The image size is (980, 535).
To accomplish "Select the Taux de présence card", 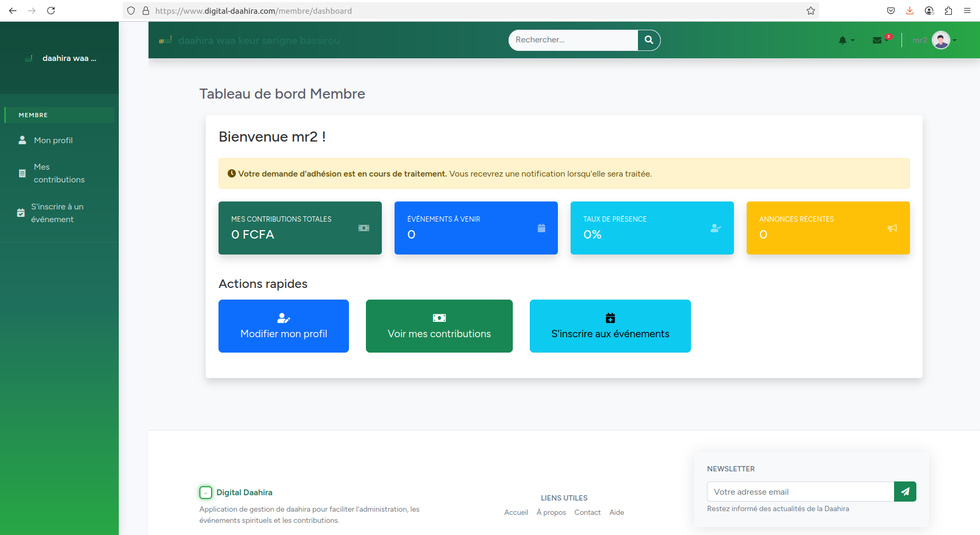I will click(652, 228).
